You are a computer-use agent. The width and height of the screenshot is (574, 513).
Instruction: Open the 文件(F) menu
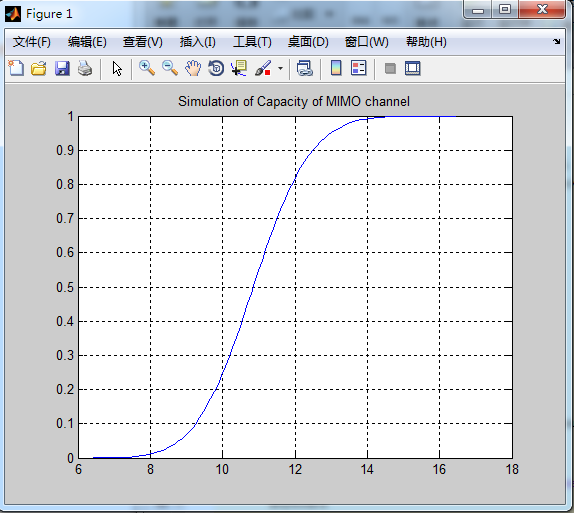(31, 42)
